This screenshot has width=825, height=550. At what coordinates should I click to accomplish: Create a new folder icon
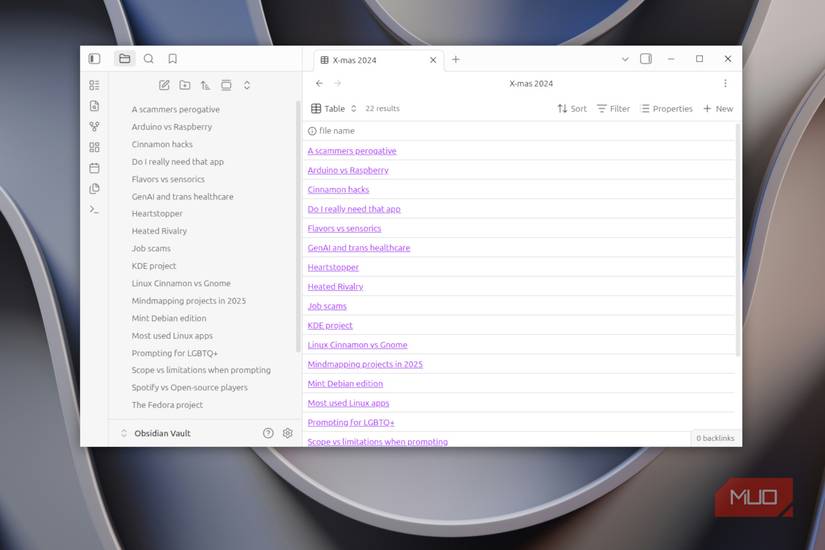tap(185, 85)
